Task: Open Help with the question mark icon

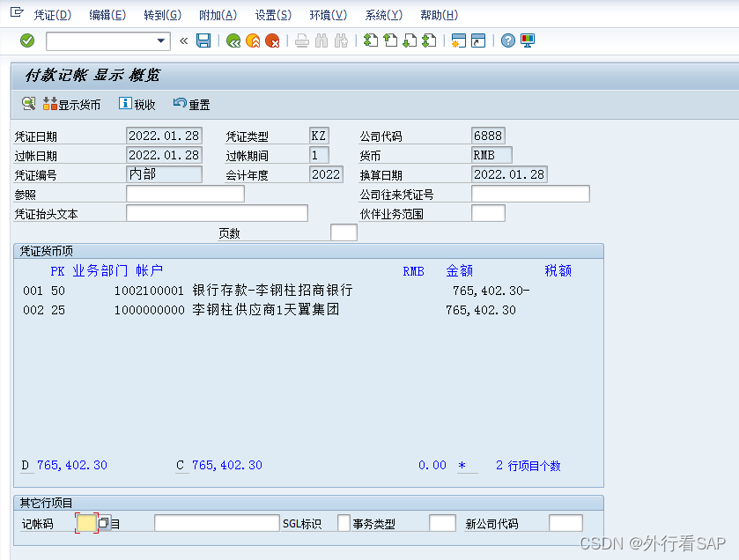Action: pos(507,41)
